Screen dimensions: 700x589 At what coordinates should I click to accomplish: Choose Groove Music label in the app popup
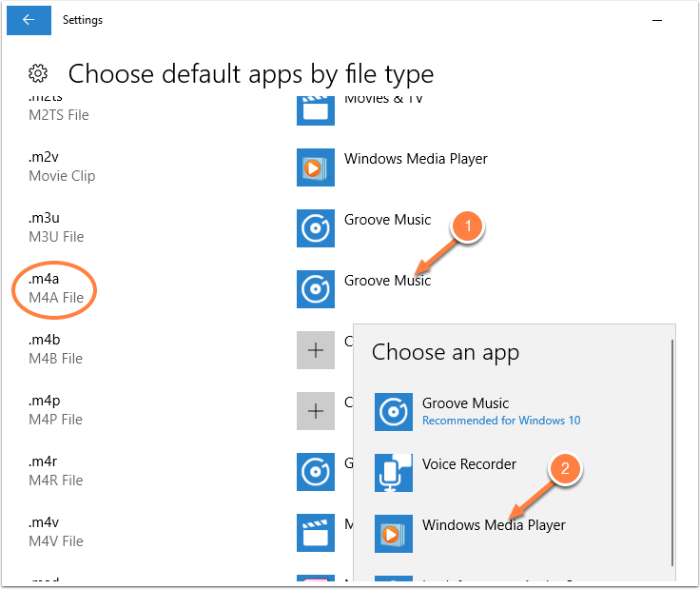(x=465, y=403)
